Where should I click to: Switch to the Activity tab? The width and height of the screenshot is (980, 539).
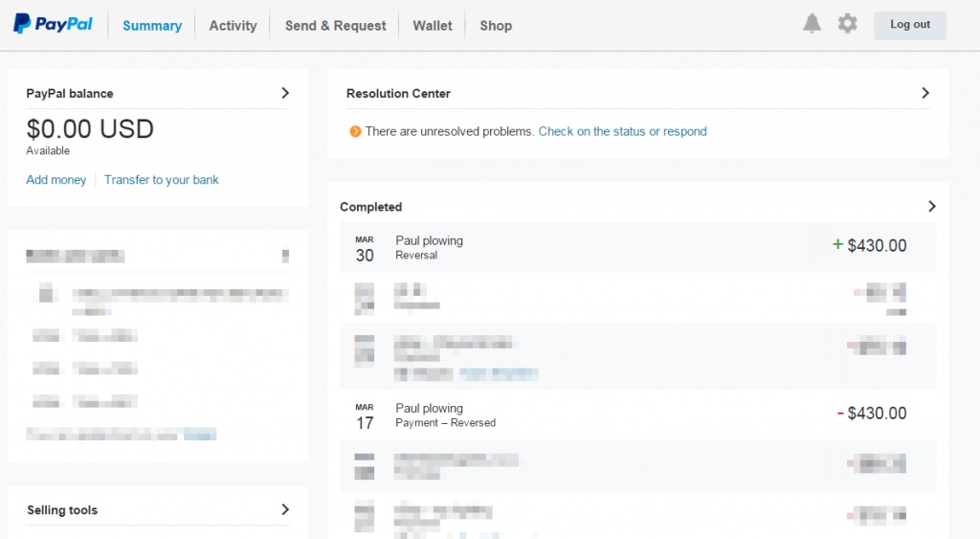[x=233, y=26]
